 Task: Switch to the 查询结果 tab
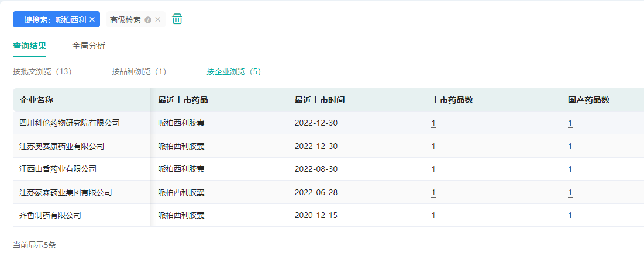pyautogui.click(x=29, y=45)
